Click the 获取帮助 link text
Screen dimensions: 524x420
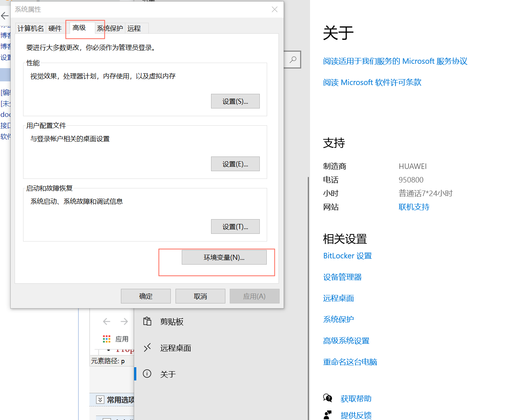point(356,399)
